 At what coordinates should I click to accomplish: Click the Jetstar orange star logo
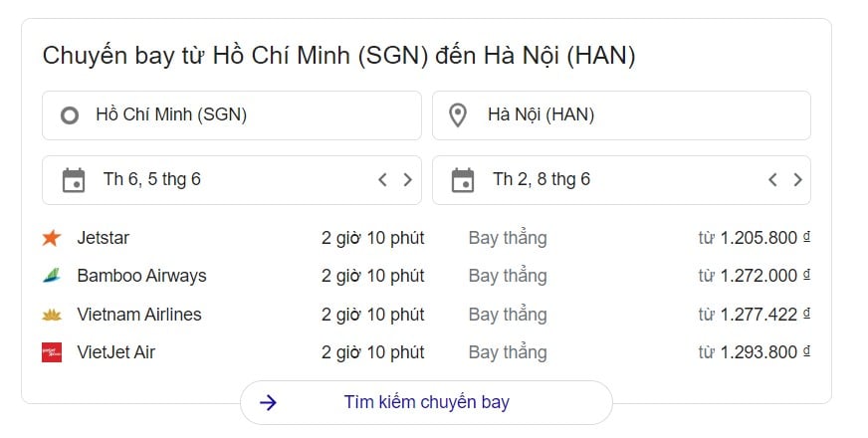[x=52, y=238]
